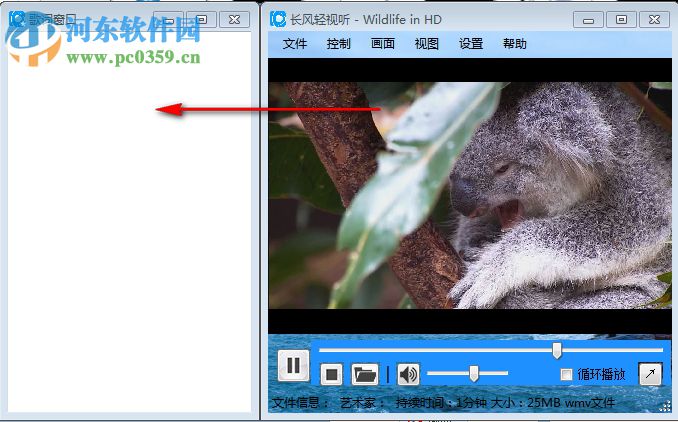Click the 持续时间: 1分钟 info text
This screenshot has height=422, width=678.
(x=441, y=403)
